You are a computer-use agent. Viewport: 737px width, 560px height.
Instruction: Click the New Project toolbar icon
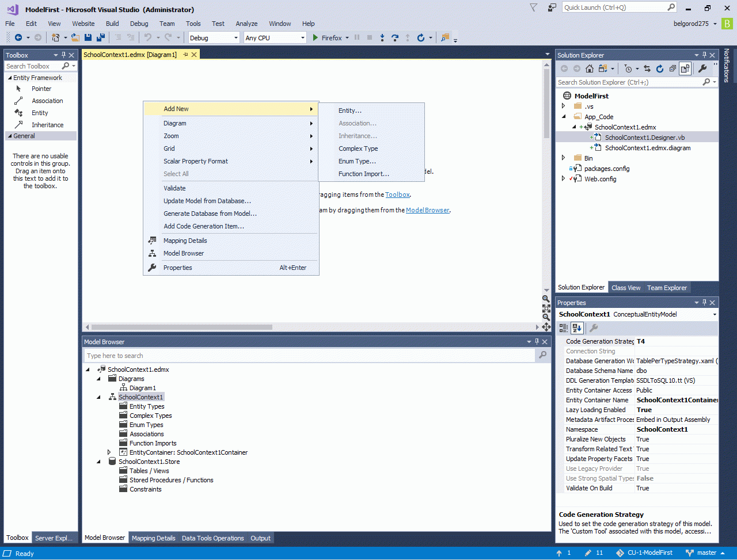[x=56, y=37]
